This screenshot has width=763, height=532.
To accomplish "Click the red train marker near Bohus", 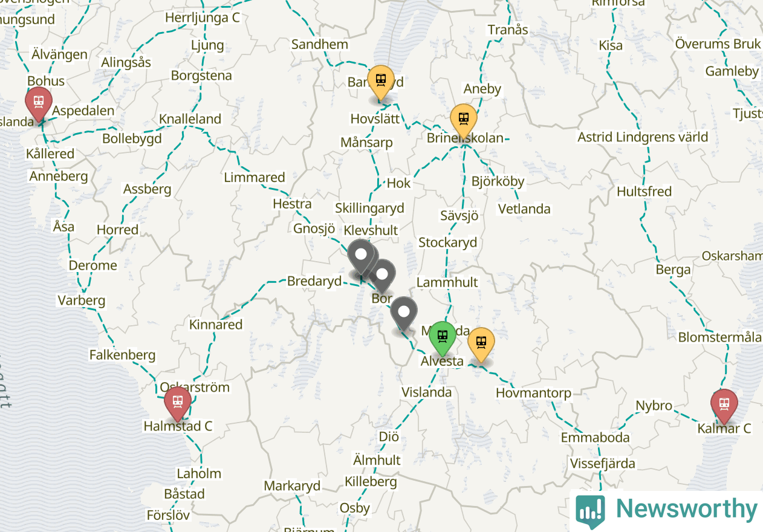I will click(39, 104).
